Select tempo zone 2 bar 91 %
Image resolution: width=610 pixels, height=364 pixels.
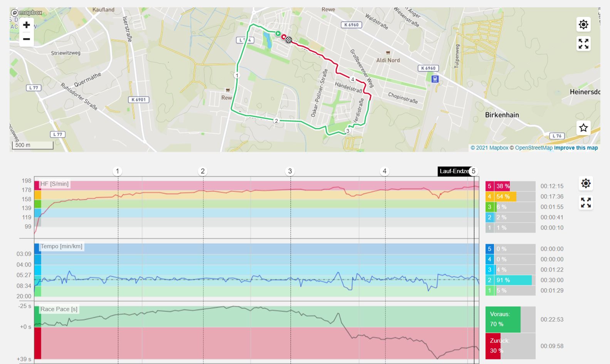tap(510, 280)
